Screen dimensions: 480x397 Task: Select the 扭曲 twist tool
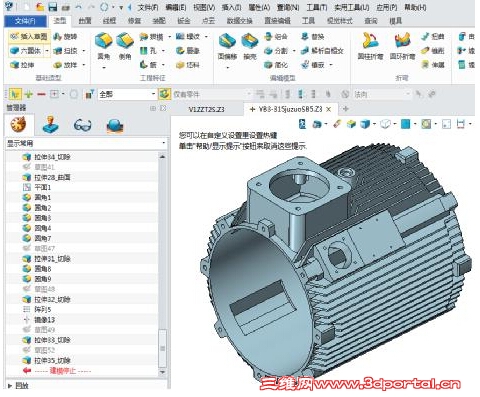[432, 36]
